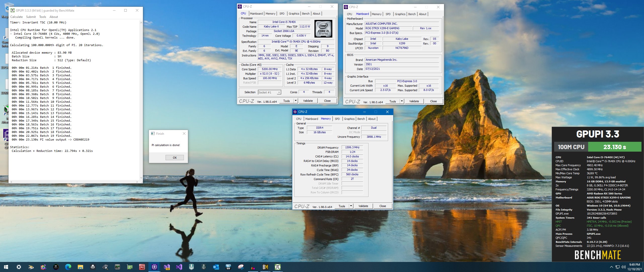Click Tools button in CPU-Z Memory window
This screenshot has width=644, height=272.
(342, 206)
